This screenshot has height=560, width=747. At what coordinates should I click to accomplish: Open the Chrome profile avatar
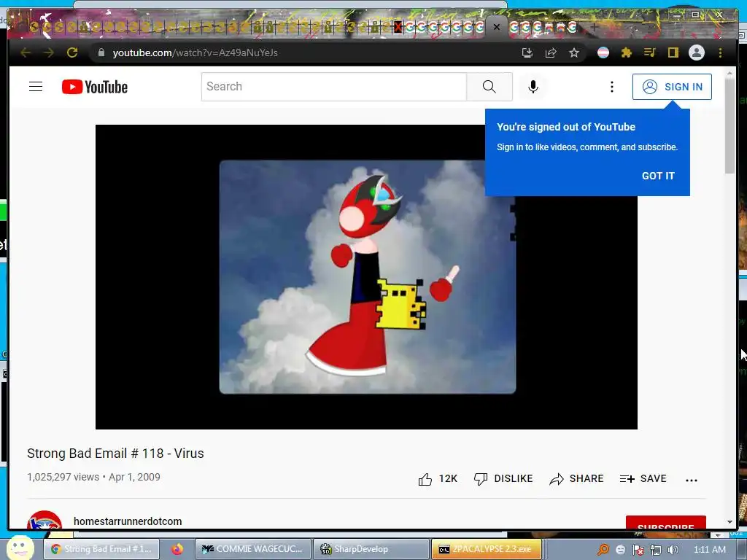point(697,52)
